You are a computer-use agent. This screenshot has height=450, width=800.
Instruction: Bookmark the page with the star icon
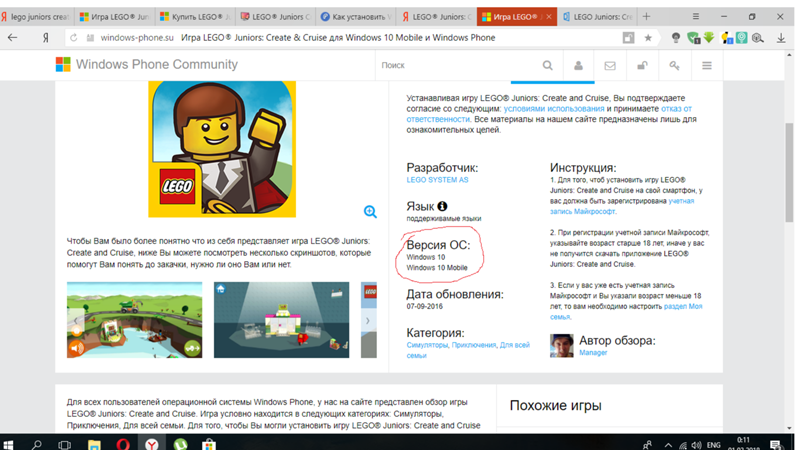648,38
